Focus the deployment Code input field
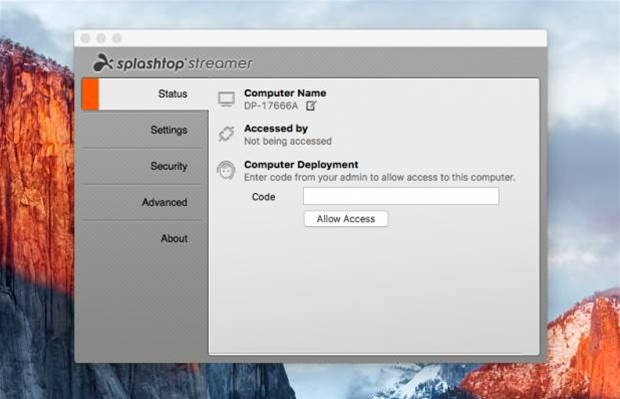This screenshot has width=620, height=399. click(401, 196)
